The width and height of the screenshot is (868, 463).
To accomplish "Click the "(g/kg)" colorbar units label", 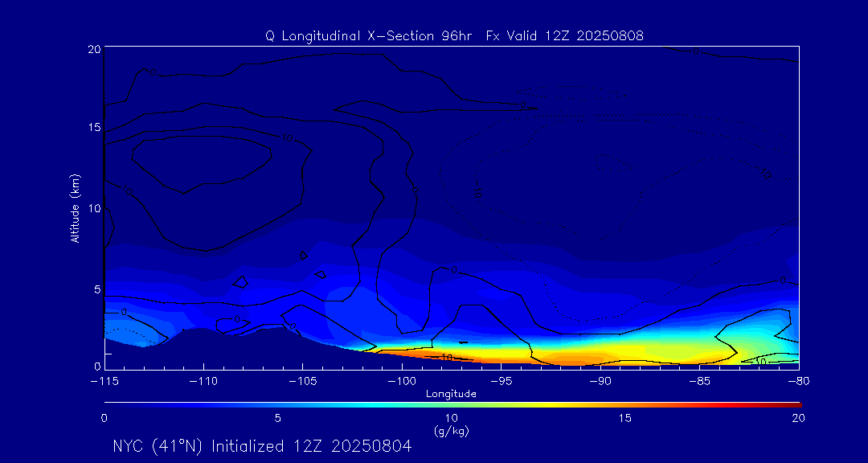I will (451, 432).
